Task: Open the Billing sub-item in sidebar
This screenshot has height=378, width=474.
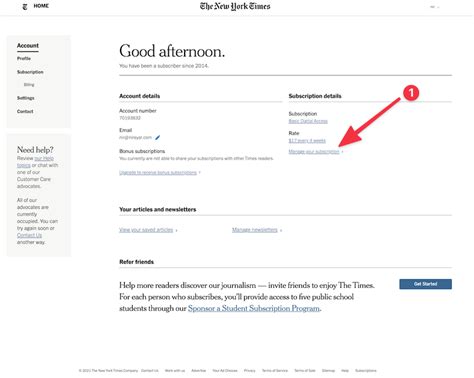Action: (x=29, y=85)
